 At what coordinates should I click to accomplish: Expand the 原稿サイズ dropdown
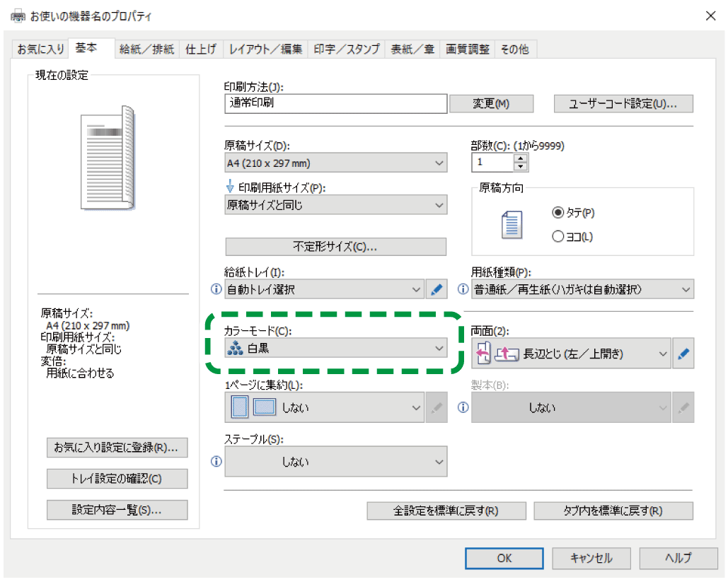point(335,163)
